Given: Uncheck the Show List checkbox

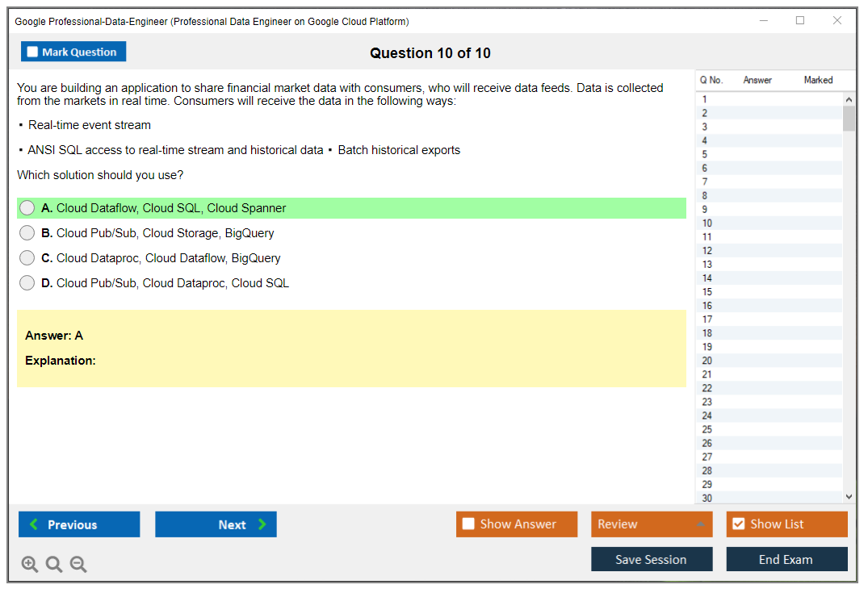Looking at the screenshot, I should 738,524.
